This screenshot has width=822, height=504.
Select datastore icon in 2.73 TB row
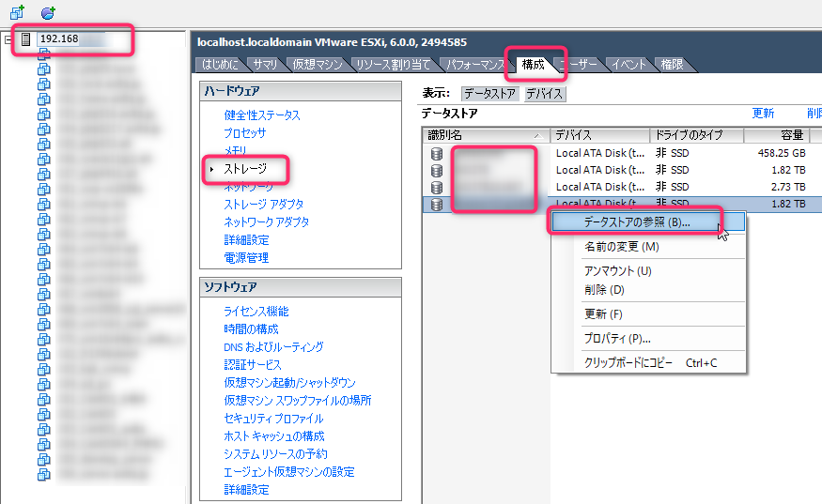437,187
